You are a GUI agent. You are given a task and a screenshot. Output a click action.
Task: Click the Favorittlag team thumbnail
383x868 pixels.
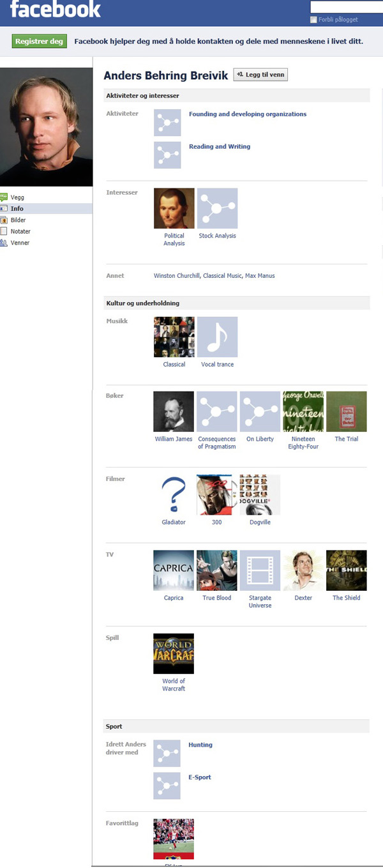174,839
